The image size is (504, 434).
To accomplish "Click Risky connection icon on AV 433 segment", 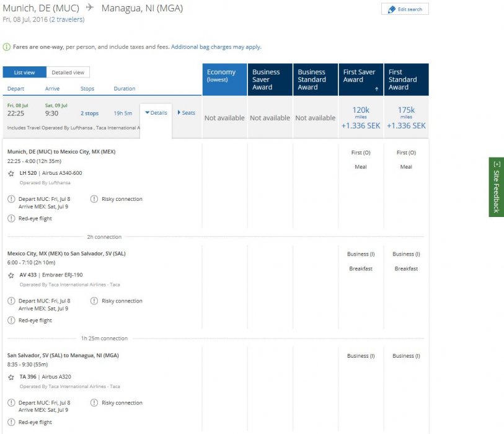I will click(x=94, y=301).
